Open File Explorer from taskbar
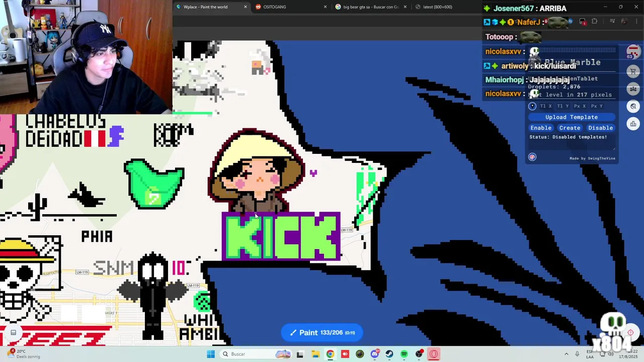Viewport: 644px width, 362px height. click(315, 354)
